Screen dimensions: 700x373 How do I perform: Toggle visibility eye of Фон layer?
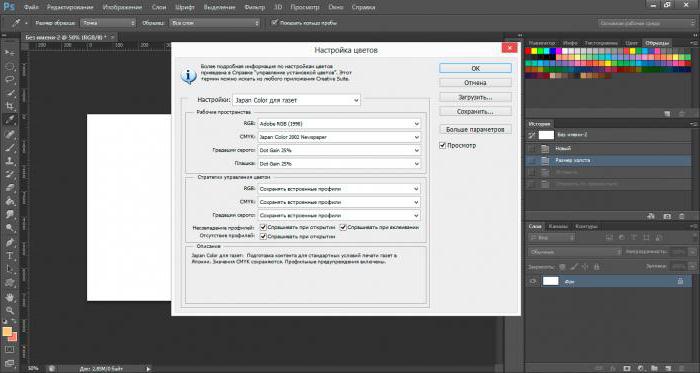(533, 281)
